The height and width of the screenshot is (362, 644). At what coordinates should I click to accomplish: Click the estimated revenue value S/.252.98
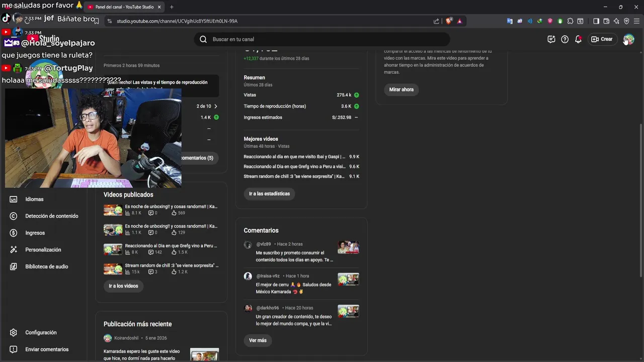[342, 118]
